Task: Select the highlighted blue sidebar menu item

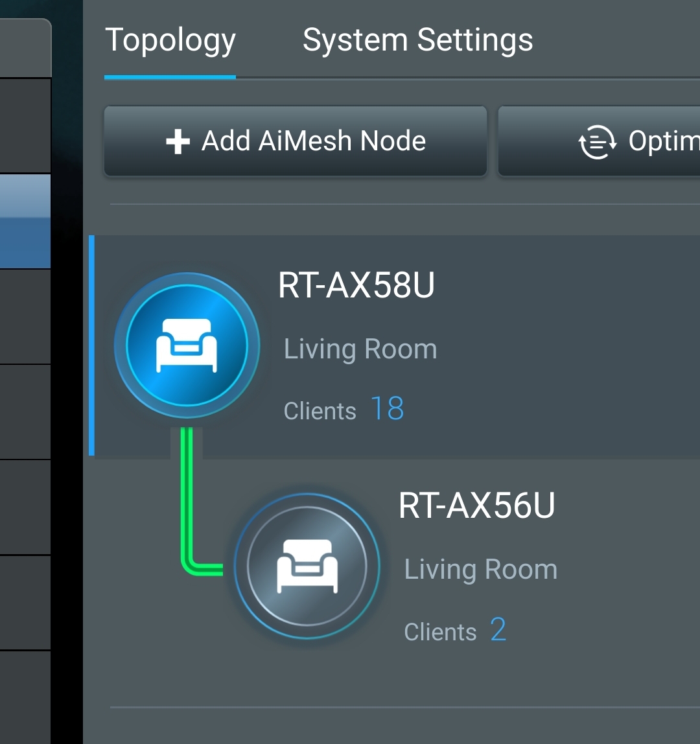Action: click(25, 221)
